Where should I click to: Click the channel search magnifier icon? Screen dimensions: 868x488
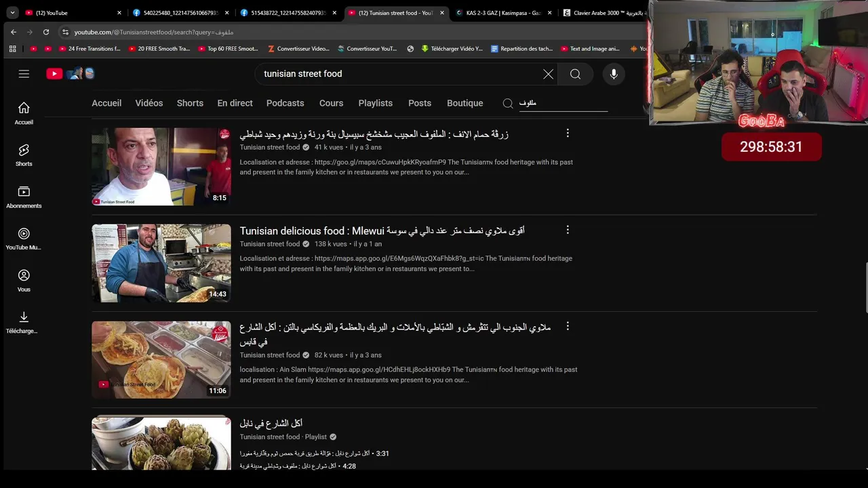(x=508, y=103)
